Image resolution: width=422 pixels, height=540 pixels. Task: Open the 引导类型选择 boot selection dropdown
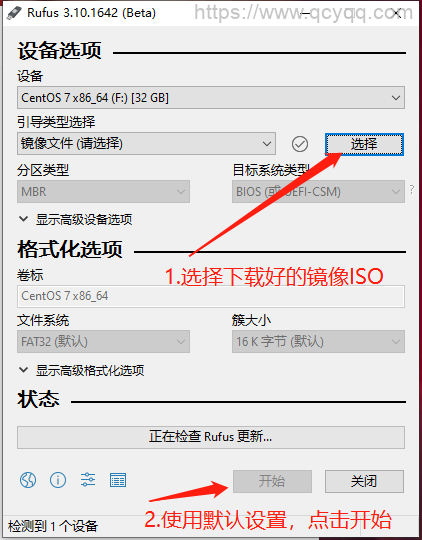point(146,144)
